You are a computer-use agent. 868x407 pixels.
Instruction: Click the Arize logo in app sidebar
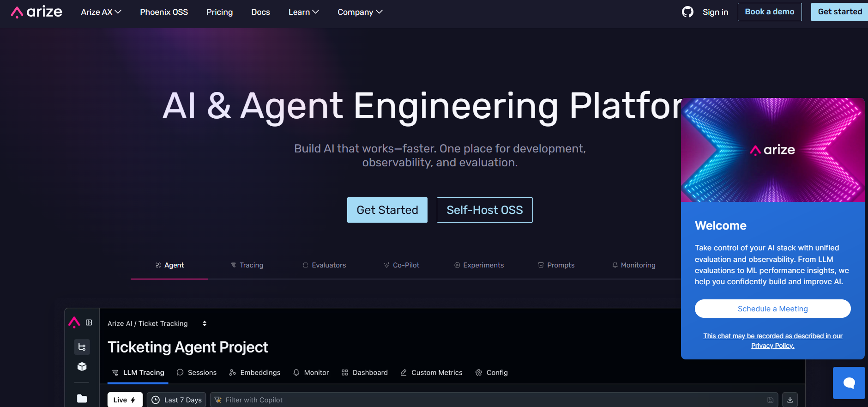click(x=74, y=322)
